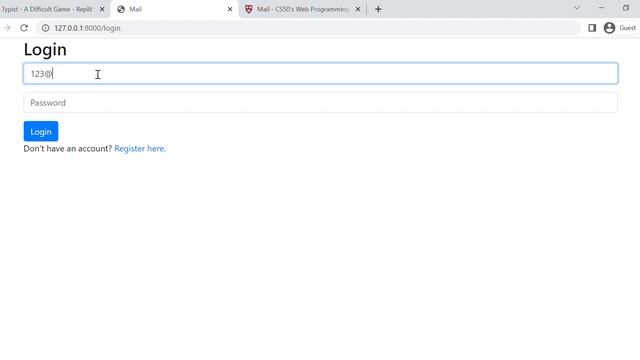Click the "Don't have an account?" text

pyautogui.click(x=68, y=149)
